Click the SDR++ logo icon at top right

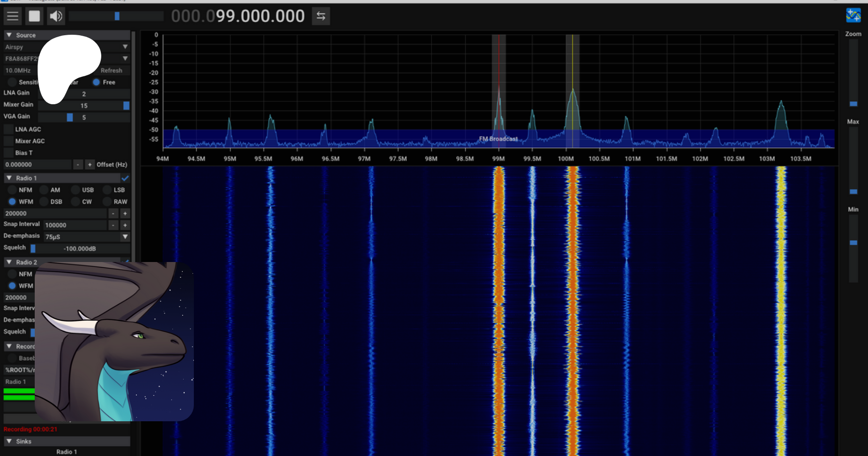[853, 15]
